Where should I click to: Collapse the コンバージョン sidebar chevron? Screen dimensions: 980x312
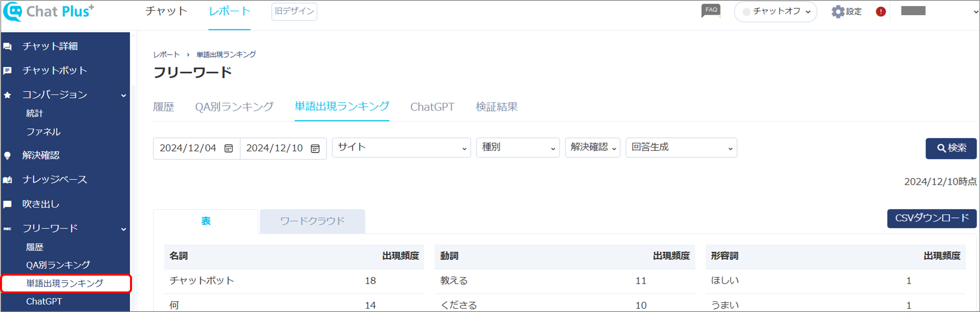click(x=123, y=95)
